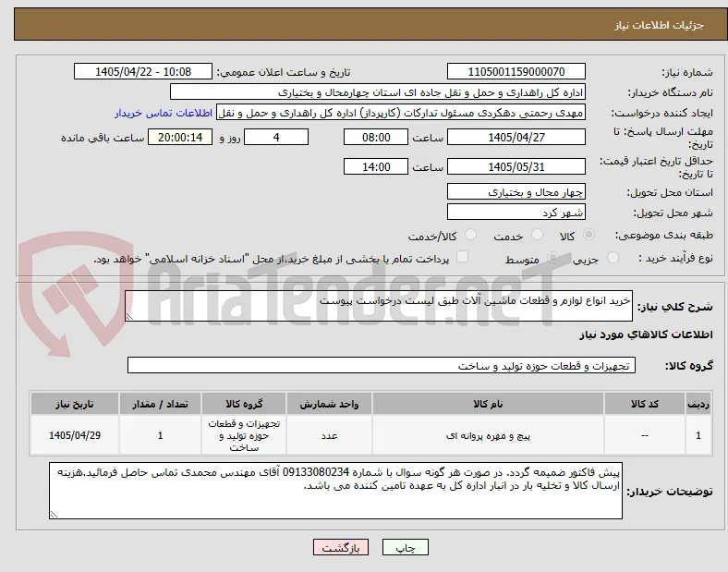The height and width of the screenshot is (572, 728).
Task: Select the کالا/خدمت radio button
Action: point(471,235)
